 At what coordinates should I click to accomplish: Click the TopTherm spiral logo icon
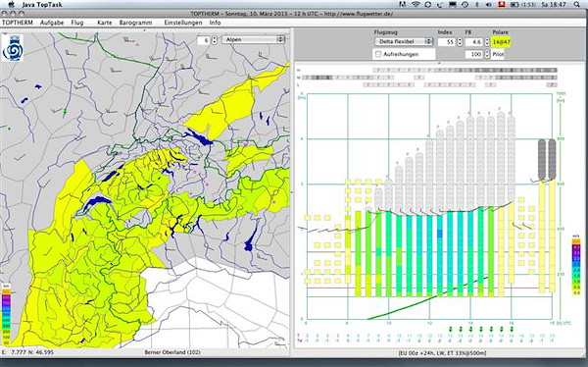tap(13, 48)
